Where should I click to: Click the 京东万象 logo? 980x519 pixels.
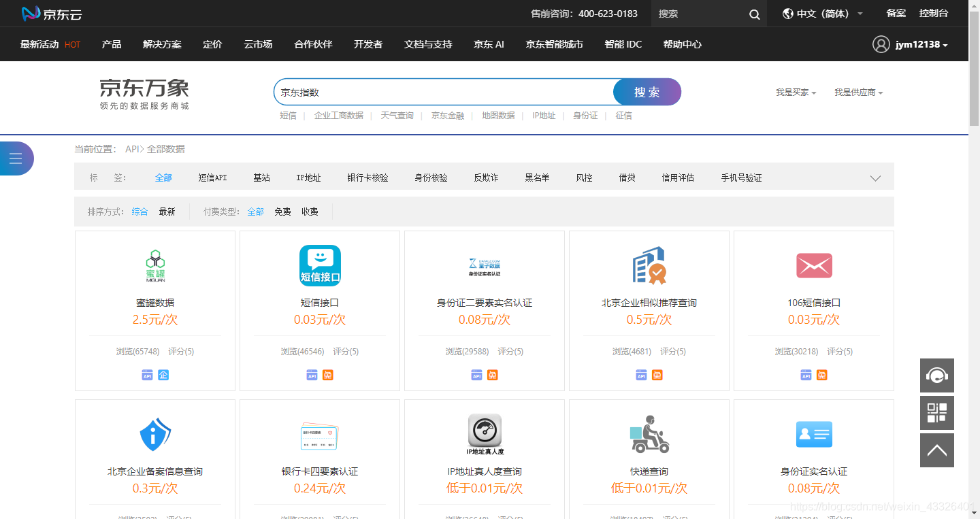coord(144,93)
